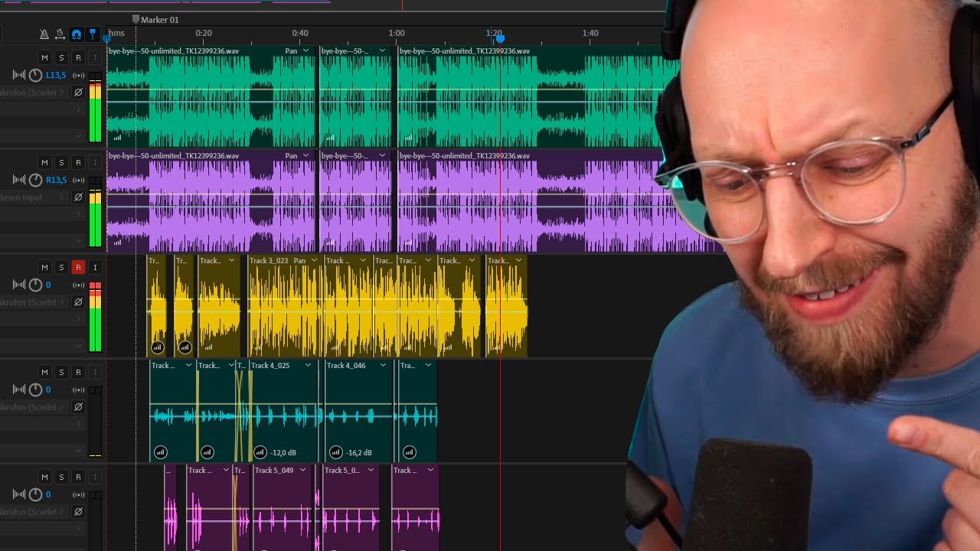Click the L13,5 pan value on green track
This screenshot has height=551, width=980.
click(56, 75)
